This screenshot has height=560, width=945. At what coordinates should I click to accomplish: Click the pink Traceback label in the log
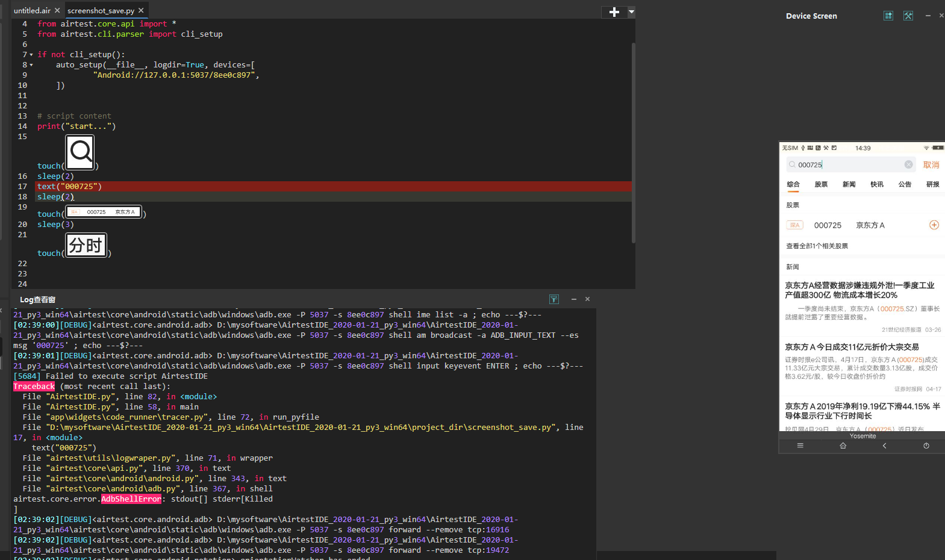(34, 387)
